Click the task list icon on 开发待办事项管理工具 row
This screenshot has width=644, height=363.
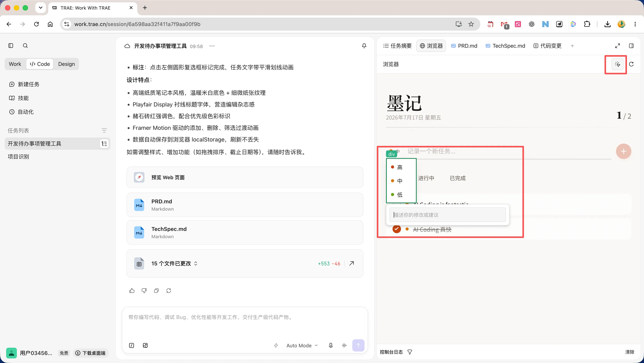point(104,144)
